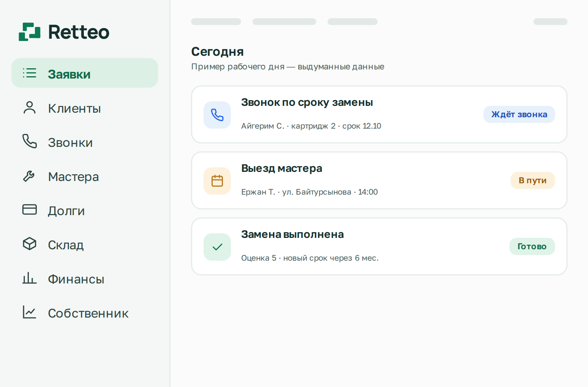This screenshot has height=387, width=588.
Task: Click the bar chart icon beside Финансы
Action: pos(30,278)
